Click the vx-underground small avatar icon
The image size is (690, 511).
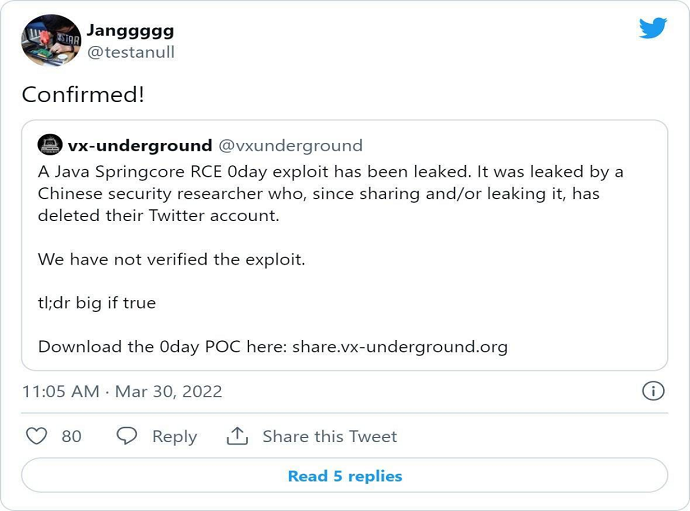(49, 146)
